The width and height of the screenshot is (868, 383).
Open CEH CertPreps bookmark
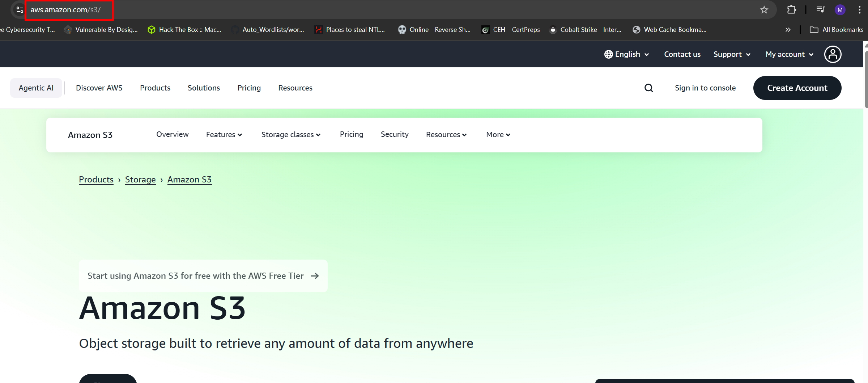pos(511,30)
